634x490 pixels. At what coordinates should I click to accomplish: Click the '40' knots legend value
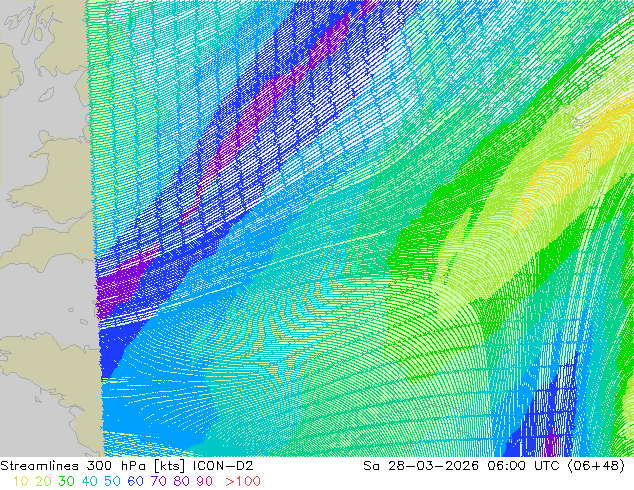(89, 482)
